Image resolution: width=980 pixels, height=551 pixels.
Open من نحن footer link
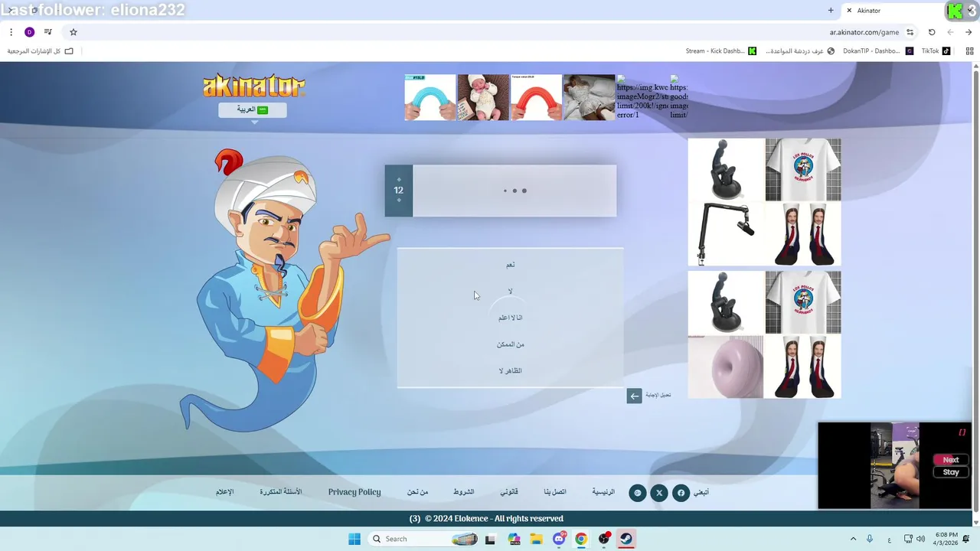[x=418, y=492]
